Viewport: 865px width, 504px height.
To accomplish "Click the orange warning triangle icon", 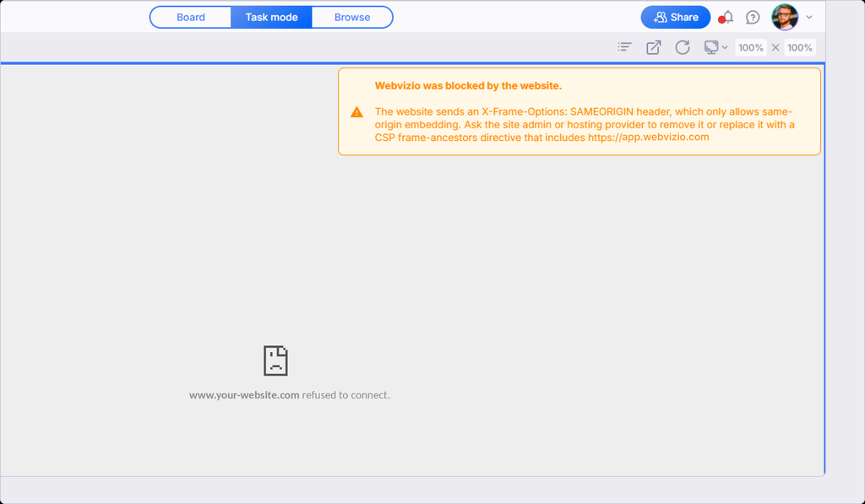I will [357, 112].
